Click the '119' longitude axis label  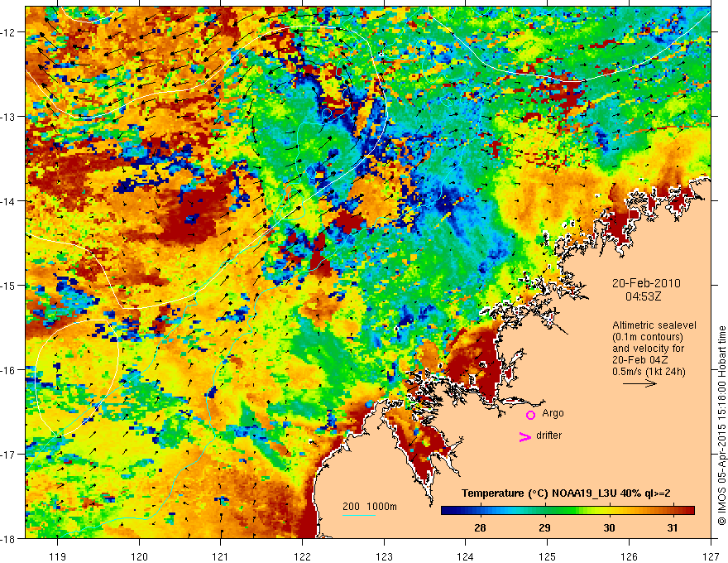tap(58, 556)
